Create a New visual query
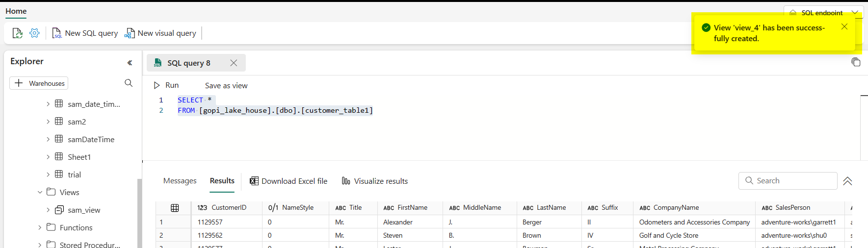 (x=160, y=33)
